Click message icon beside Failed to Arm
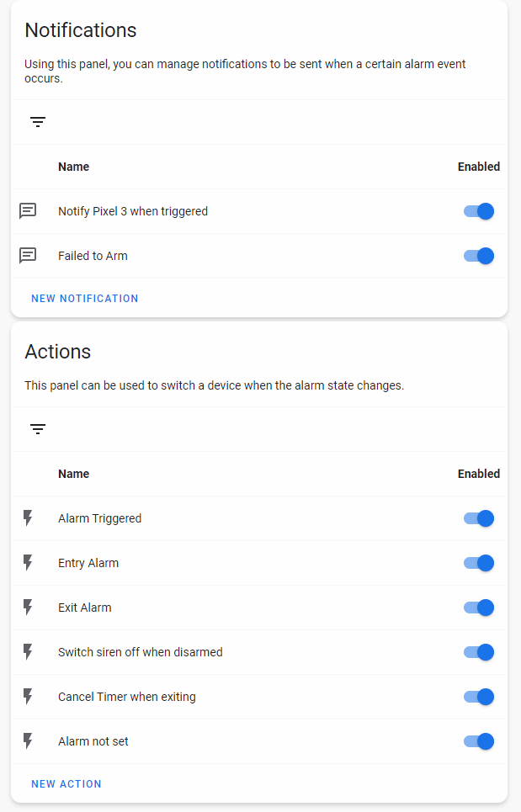 pyautogui.click(x=28, y=256)
